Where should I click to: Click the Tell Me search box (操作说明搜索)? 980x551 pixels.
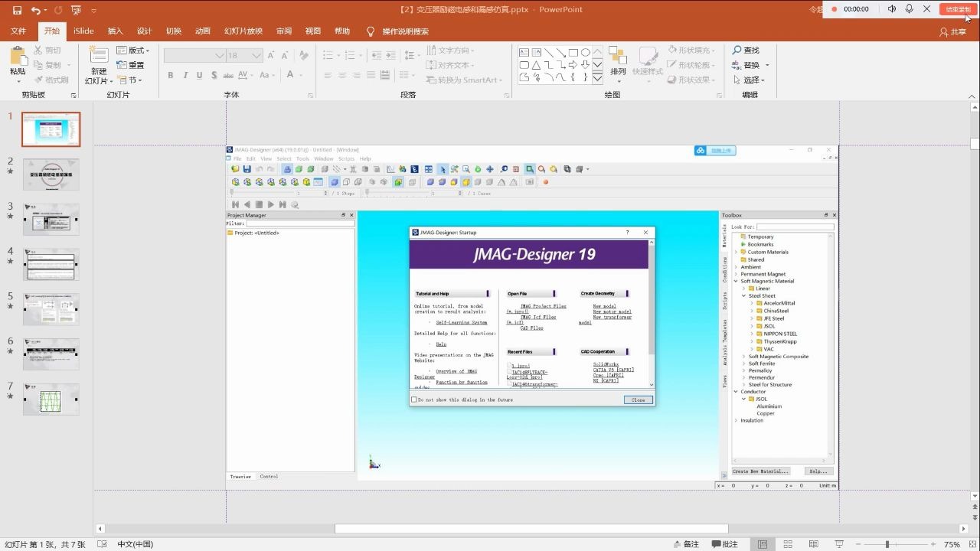(398, 31)
